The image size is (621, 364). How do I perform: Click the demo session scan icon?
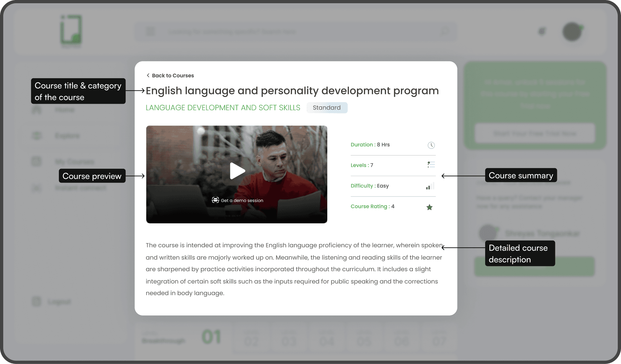(215, 200)
